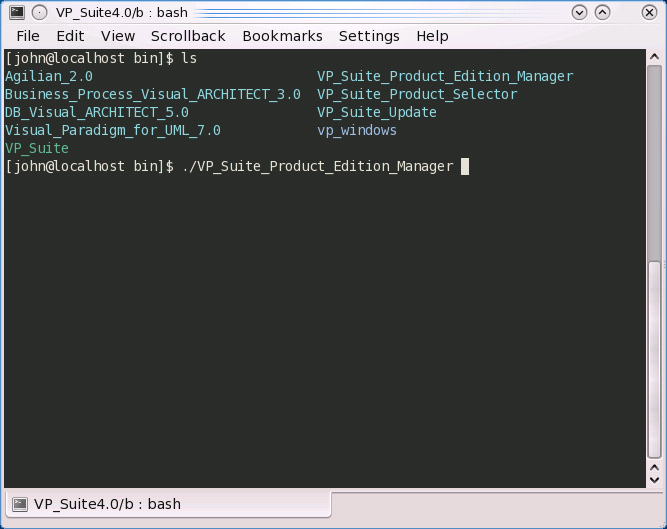Screen dimensions: 667x529
Task: Close the Konsole window
Action: pos(649,13)
